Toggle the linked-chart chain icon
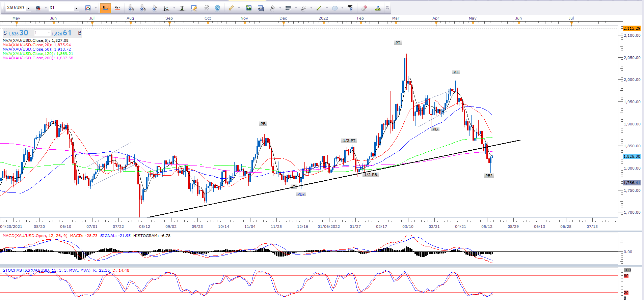The image size is (644, 300). [x=38, y=8]
